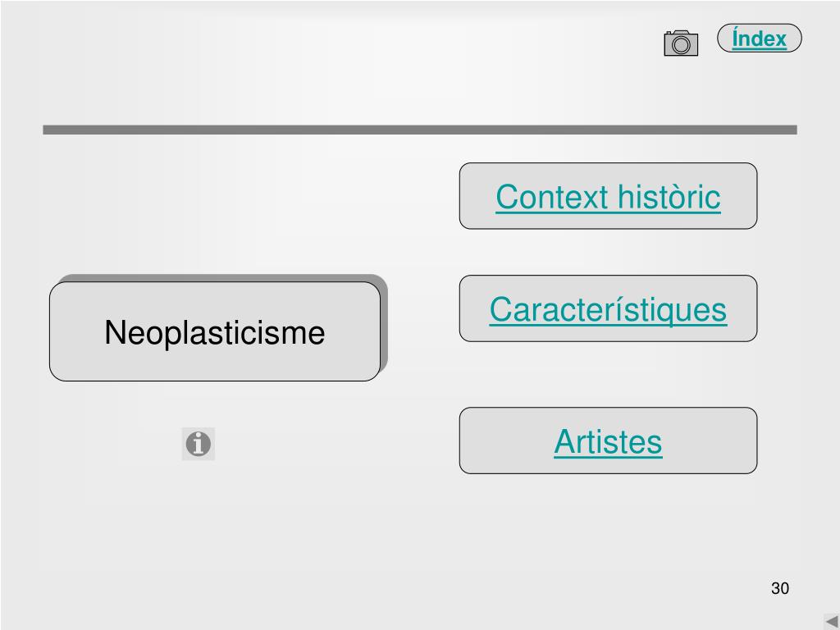This screenshot has height=630, width=840.
Task: Open the information icon below Neoplasticisme
Action: point(199,444)
